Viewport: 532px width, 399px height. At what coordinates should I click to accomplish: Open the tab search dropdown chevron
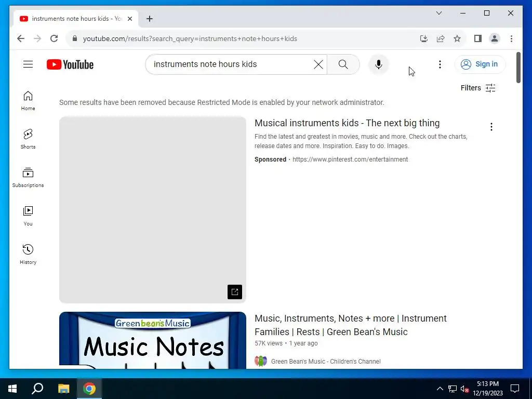point(439,13)
